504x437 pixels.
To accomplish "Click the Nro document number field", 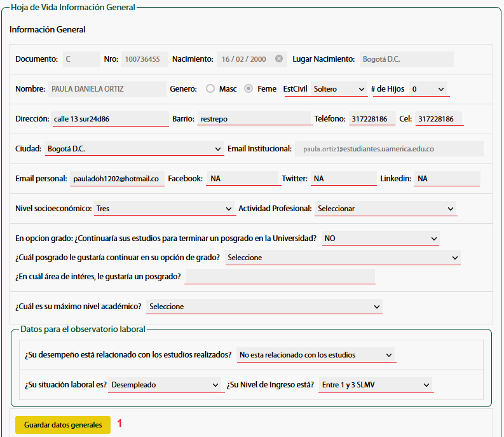I will (145, 59).
